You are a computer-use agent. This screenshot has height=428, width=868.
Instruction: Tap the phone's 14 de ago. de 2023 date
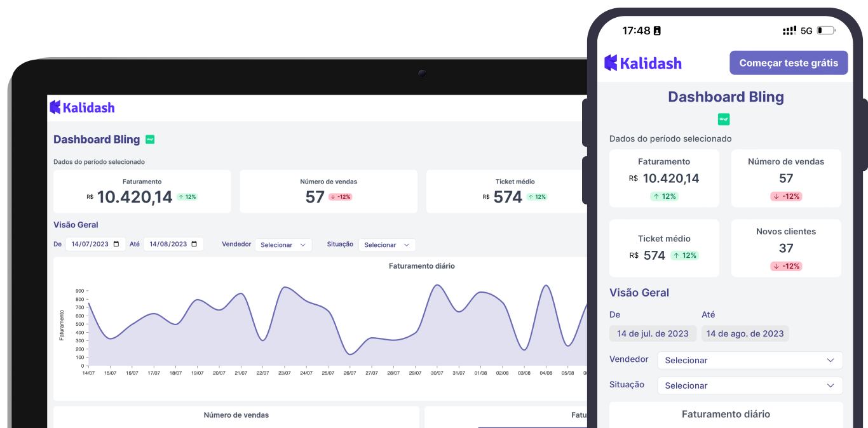[745, 333]
